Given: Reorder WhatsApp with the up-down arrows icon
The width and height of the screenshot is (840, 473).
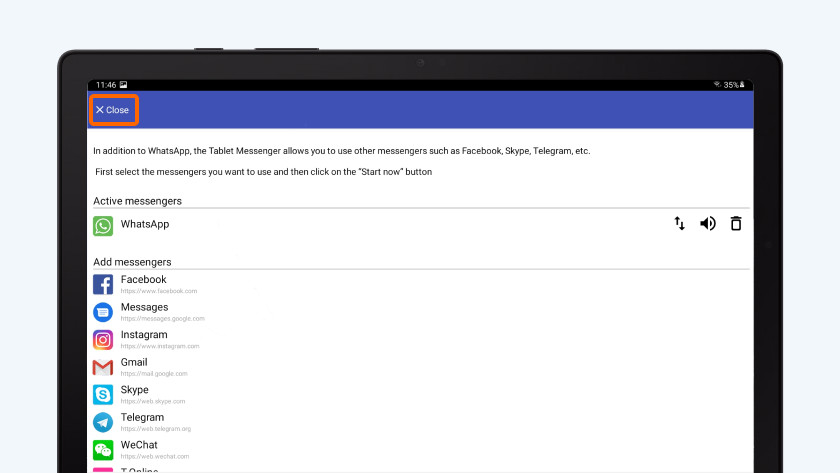Looking at the screenshot, I should (x=679, y=224).
